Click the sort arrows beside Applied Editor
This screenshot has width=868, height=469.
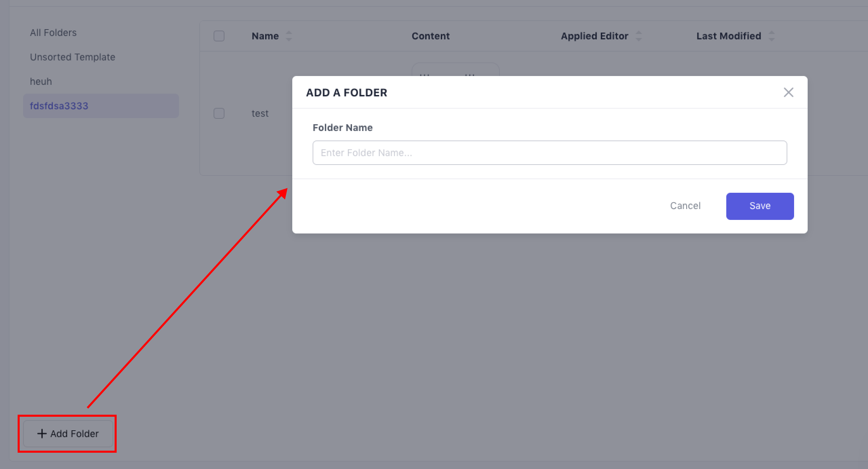click(639, 36)
